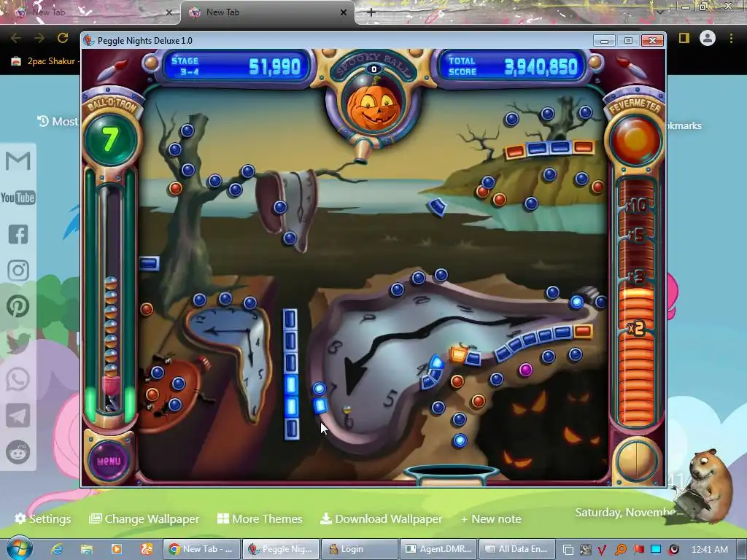Viewport: 747px width, 560px height.
Task: Open the WhatsApp sidebar icon
Action: coord(18,379)
